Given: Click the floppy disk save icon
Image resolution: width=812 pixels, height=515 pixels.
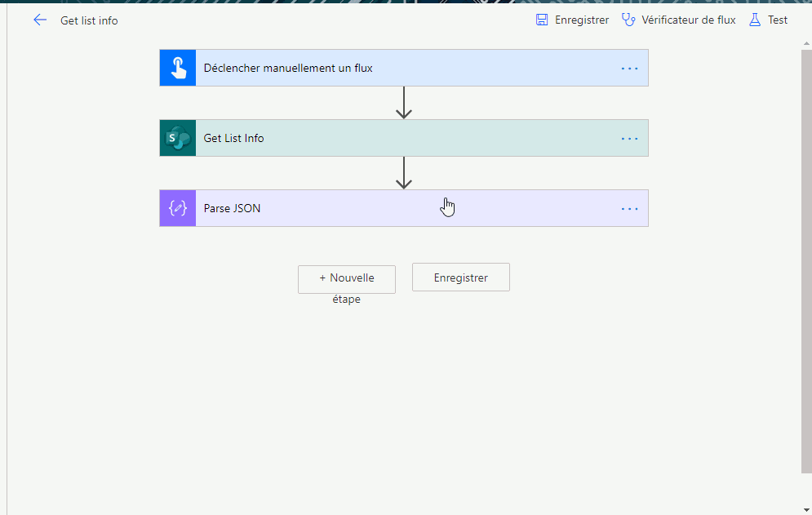Looking at the screenshot, I should point(542,20).
